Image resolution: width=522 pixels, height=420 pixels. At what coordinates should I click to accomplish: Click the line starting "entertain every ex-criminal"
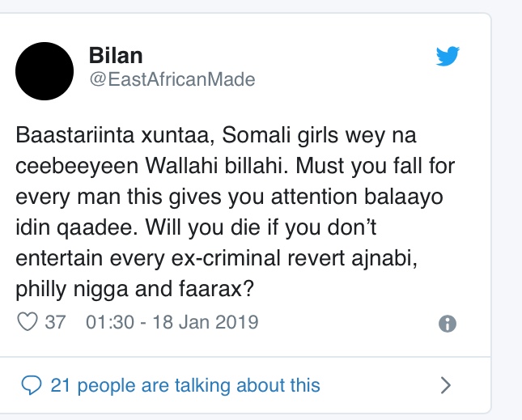tap(216, 258)
